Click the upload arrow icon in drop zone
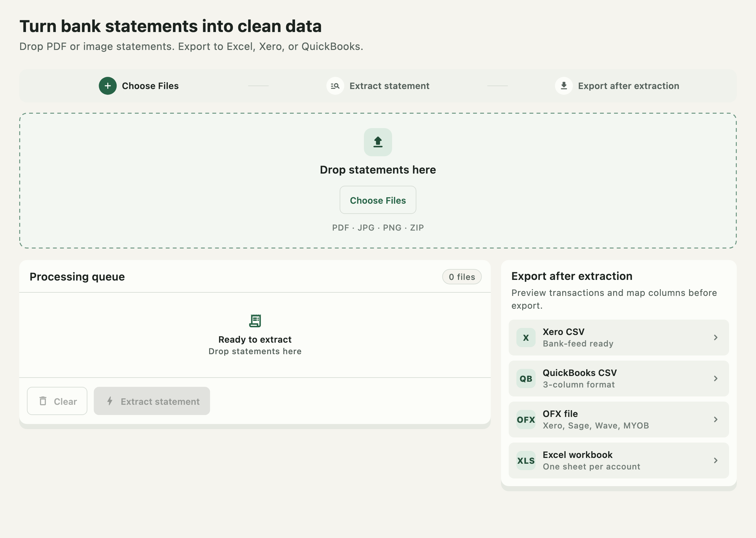This screenshot has width=756, height=538. pyautogui.click(x=378, y=142)
